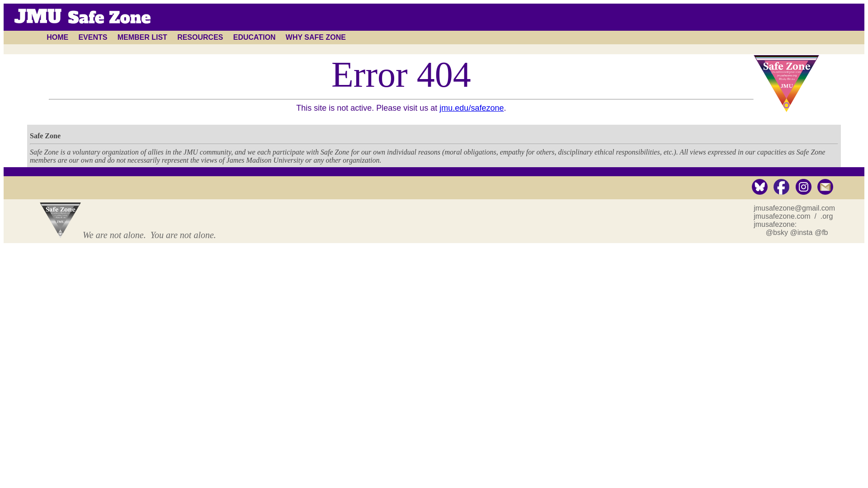Screen dimensions: 868x488
Task: Click the Error 404 heading
Action: click(401, 75)
